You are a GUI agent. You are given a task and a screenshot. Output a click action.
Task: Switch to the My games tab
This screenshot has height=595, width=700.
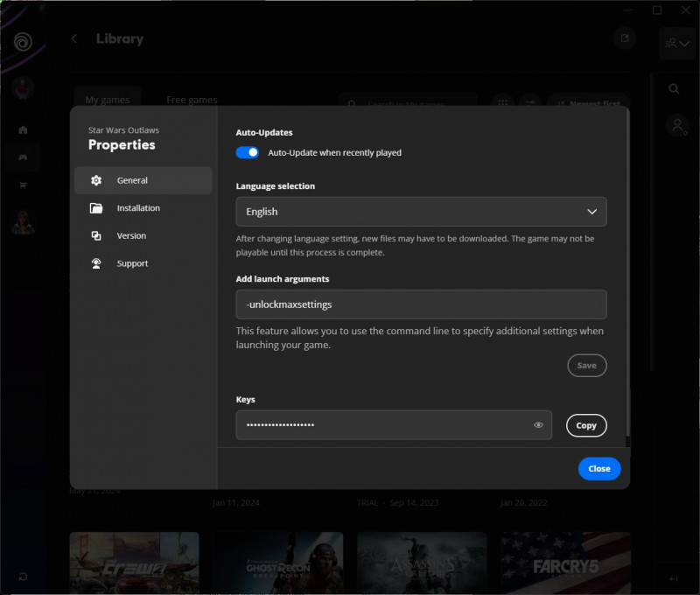(108, 100)
